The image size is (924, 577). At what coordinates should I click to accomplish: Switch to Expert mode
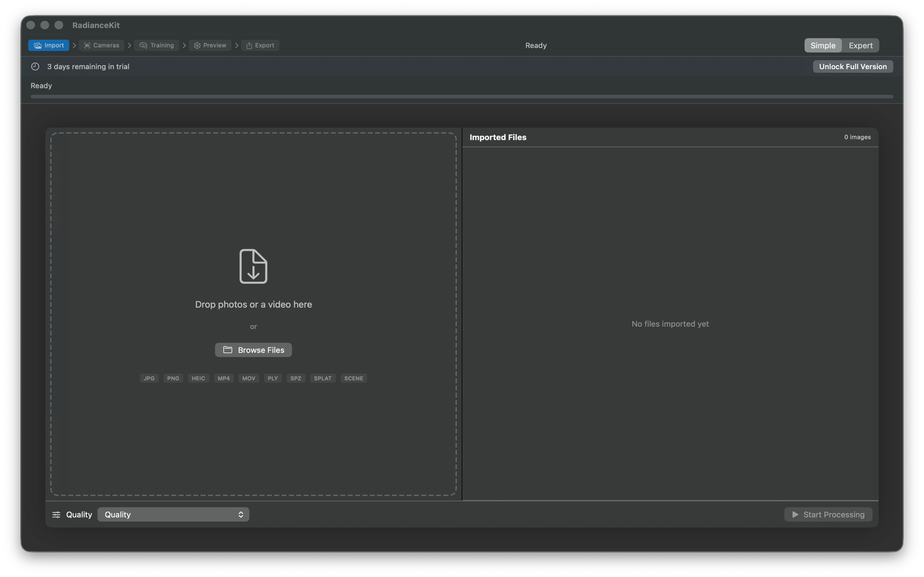pos(860,46)
